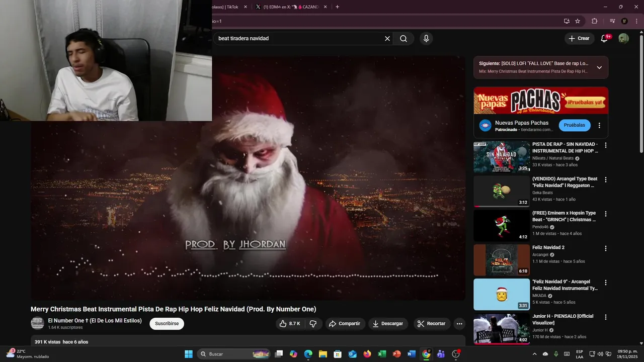
Task: Open Microsoft Teams from taskbar
Action: point(441,354)
